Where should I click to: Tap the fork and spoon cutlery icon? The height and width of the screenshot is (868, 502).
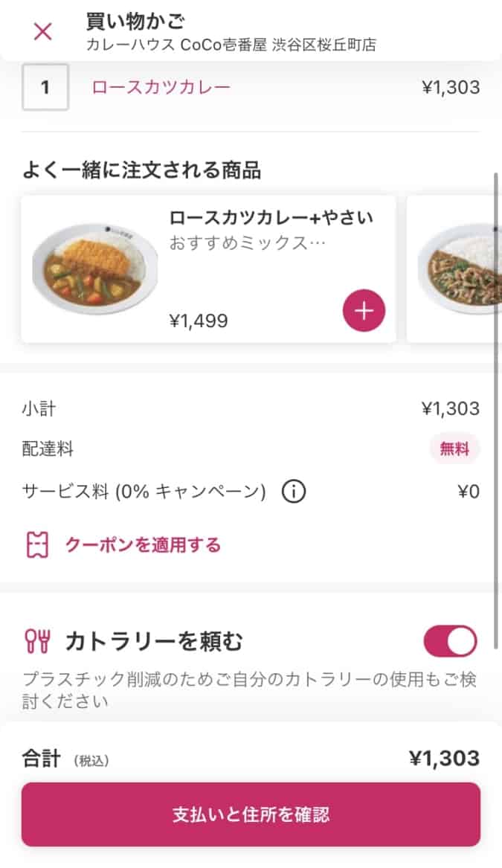(x=36, y=641)
